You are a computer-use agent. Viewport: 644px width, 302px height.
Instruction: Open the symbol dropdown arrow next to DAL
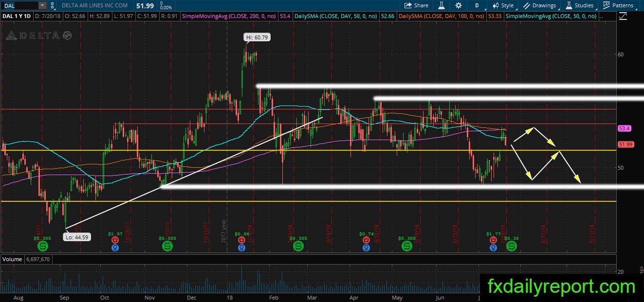click(x=42, y=5)
